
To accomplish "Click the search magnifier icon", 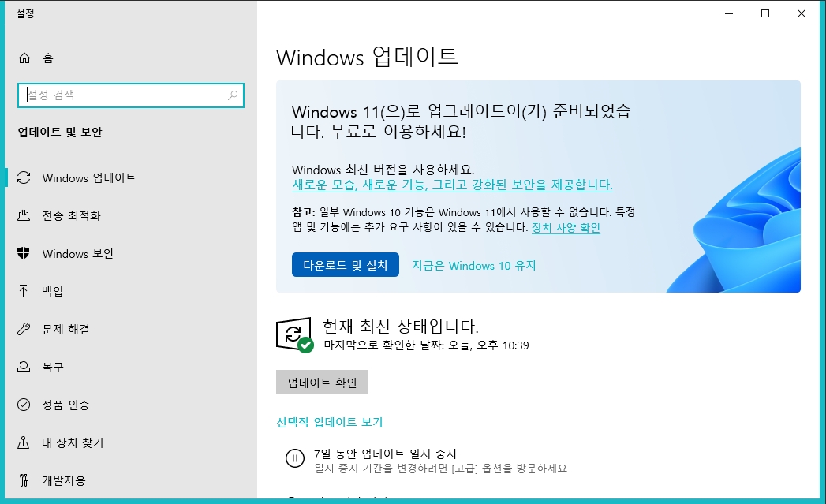I will tap(232, 95).
